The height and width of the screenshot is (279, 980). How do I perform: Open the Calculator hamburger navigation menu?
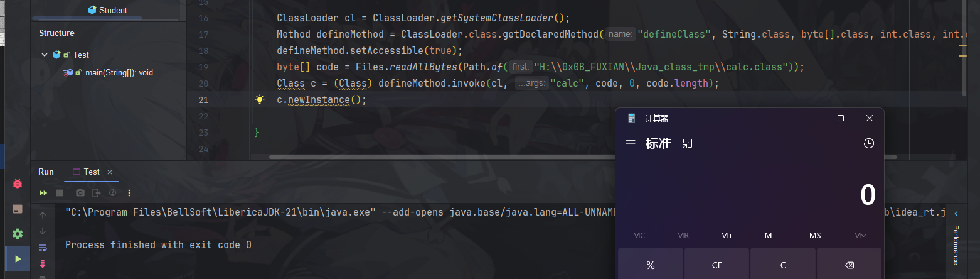pos(631,144)
